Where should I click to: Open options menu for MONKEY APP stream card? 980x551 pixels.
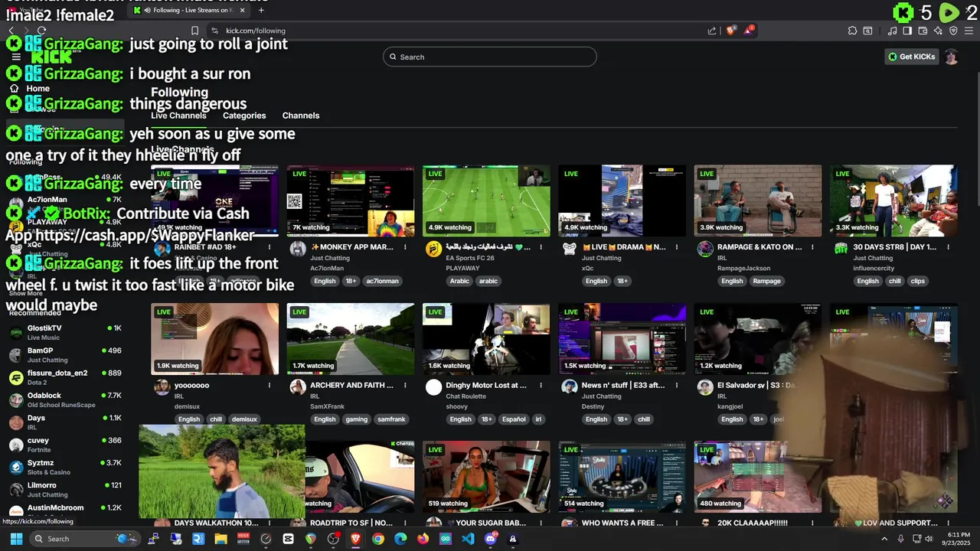coord(405,247)
